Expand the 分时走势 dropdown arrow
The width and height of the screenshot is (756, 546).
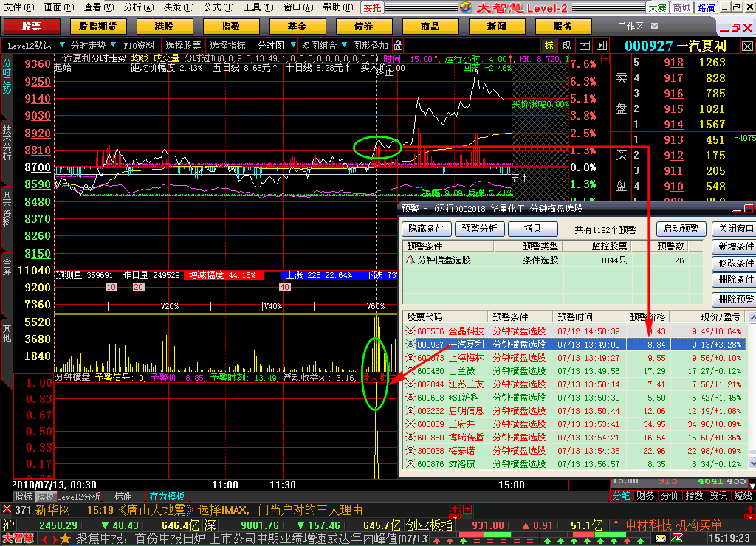click(x=113, y=45)
